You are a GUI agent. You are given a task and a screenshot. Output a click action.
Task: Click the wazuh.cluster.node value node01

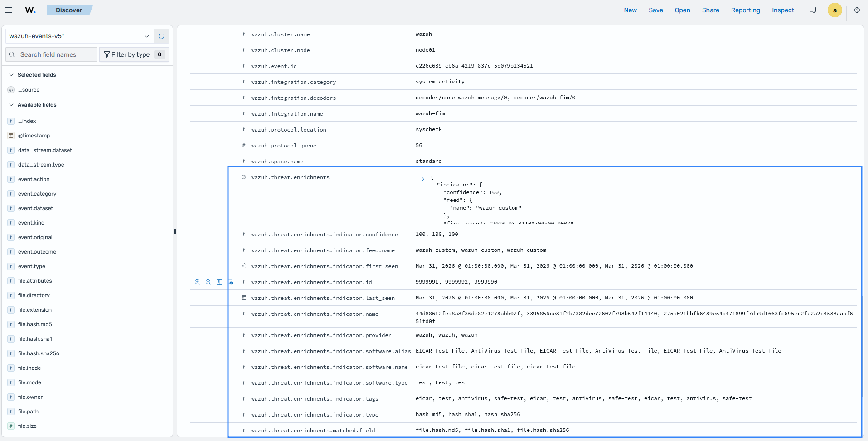click(x=425, y=50)
